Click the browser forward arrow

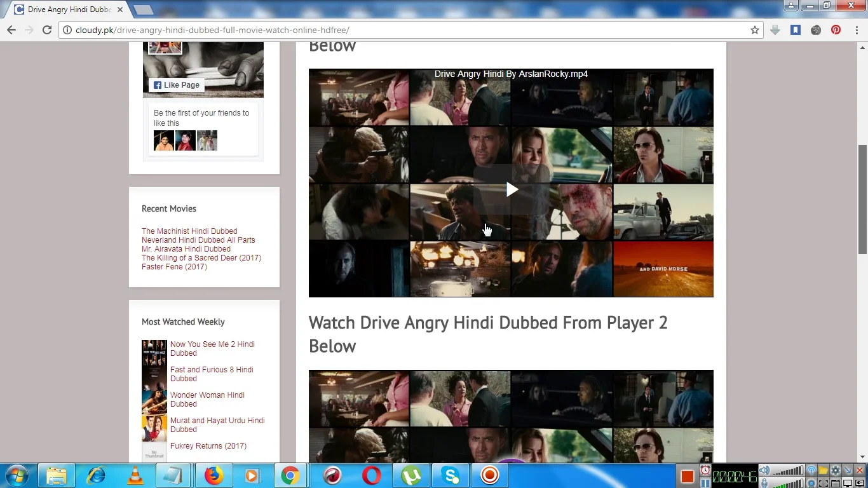pyautogui.click(x=29, y=30)
